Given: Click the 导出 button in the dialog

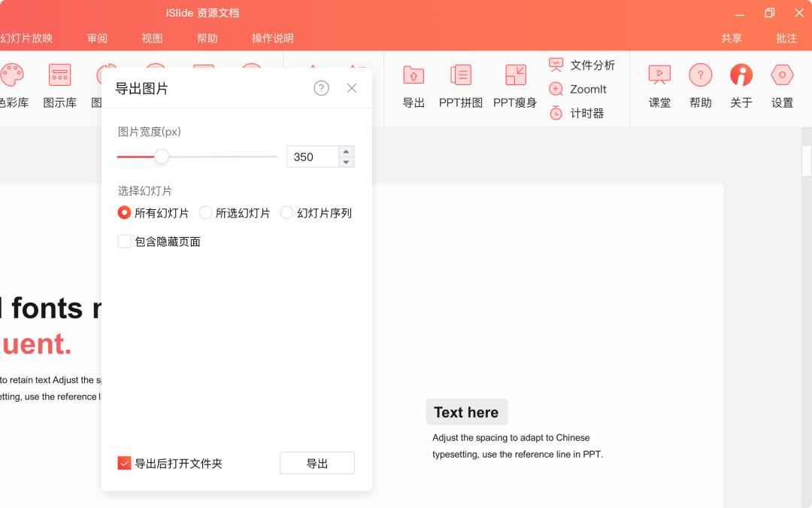Looking at the screenshot, I should [x=317, y=463].
